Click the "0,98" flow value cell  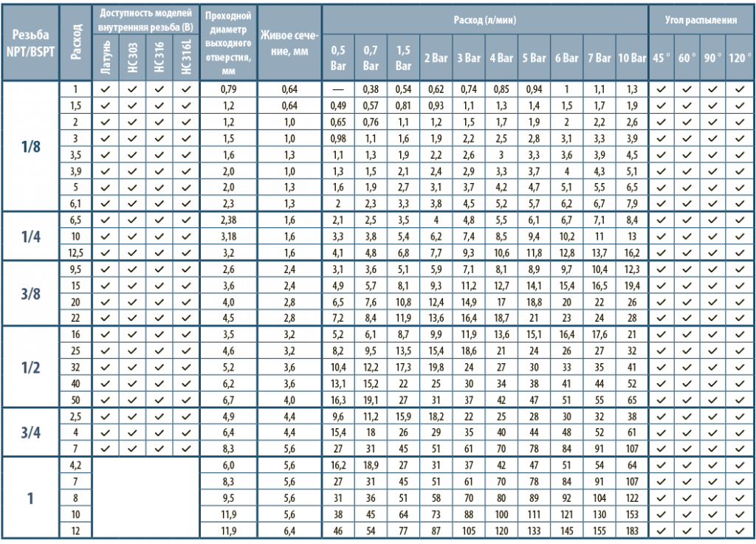click(x=338, y=138)
